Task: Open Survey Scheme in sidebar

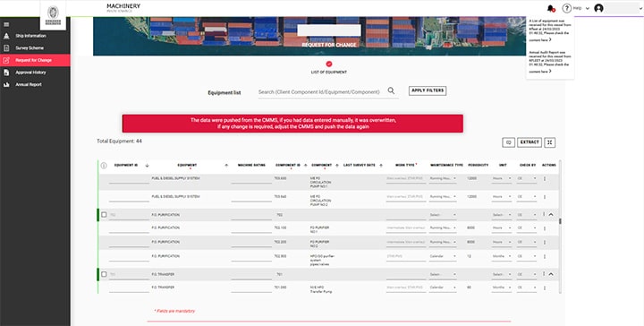Action: (x=35, y=48)
